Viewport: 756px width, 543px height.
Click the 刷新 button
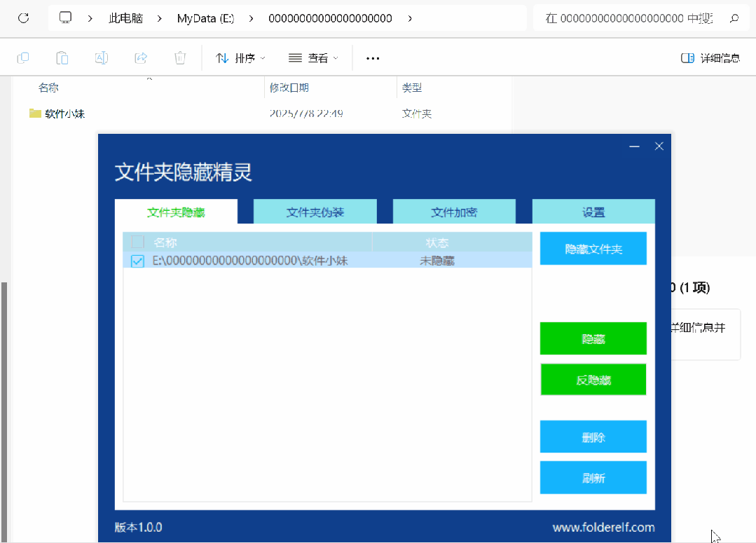click(x=593, y=477)
